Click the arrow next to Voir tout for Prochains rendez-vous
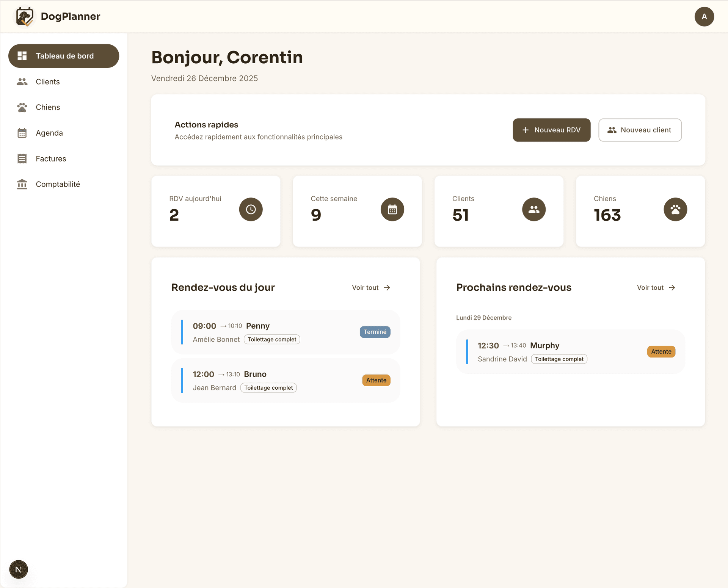 672,287
